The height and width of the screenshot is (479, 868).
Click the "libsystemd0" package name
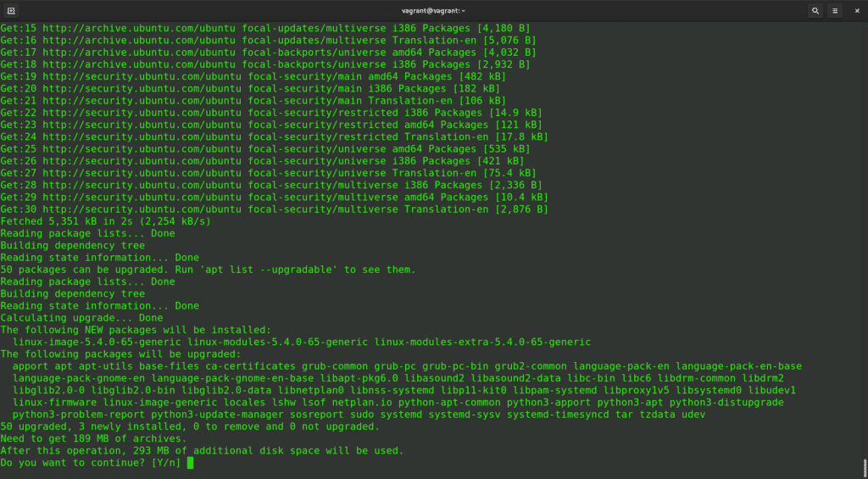[x=709, y=391]
